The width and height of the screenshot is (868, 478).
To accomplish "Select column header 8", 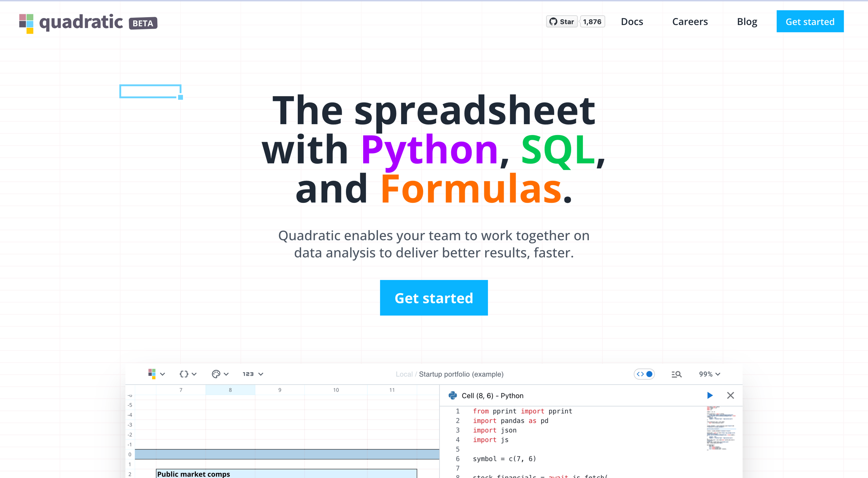I will pyautogui.click(x=231, y=390).
